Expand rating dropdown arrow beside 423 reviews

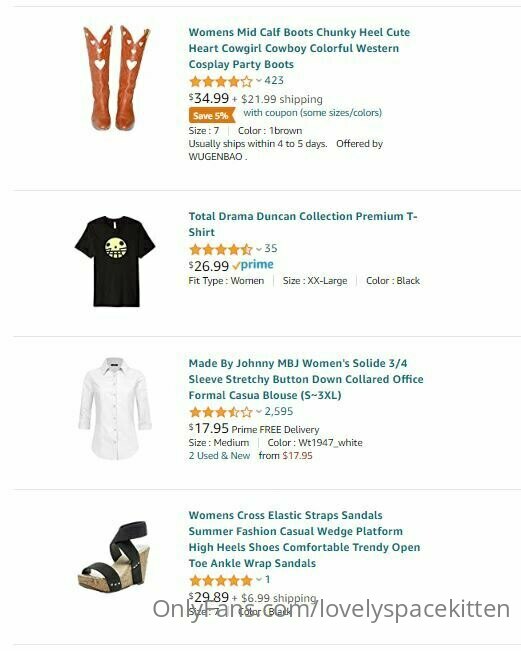pos(259,81)
